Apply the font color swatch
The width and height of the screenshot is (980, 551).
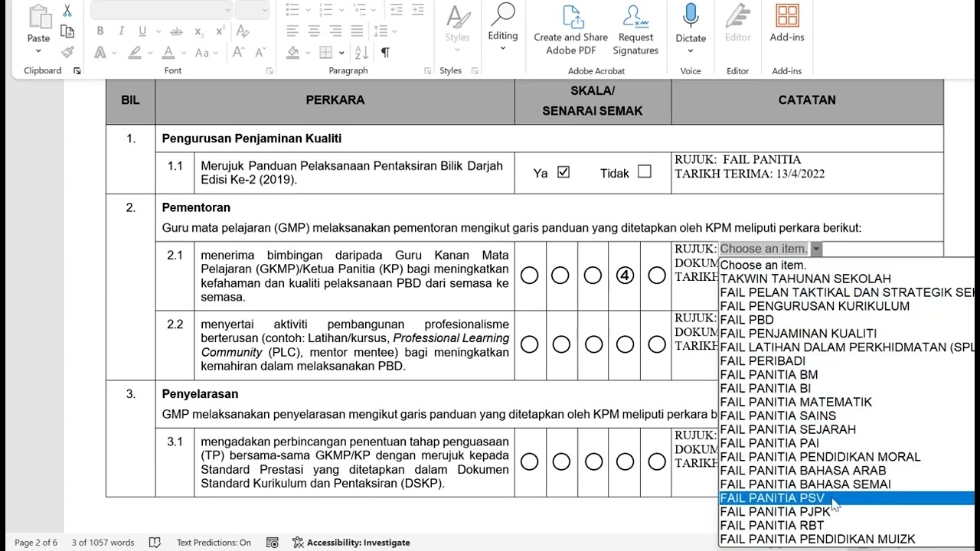tap(169, 53)
